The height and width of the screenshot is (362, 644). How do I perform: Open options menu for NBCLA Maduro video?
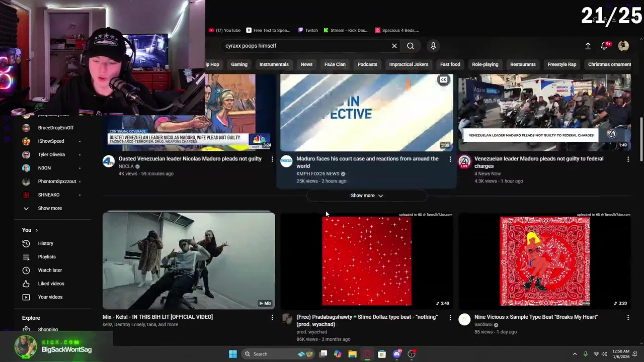coord(272,159)
